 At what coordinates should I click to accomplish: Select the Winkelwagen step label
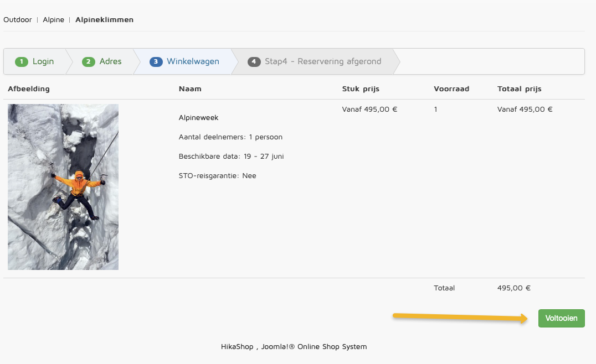(x=193, y=61)
